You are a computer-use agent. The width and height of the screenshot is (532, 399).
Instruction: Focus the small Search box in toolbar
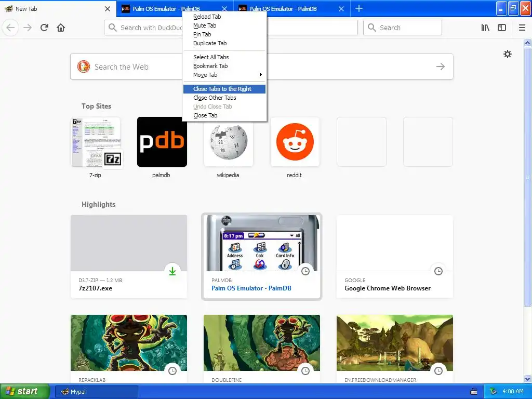pos(403,28)
